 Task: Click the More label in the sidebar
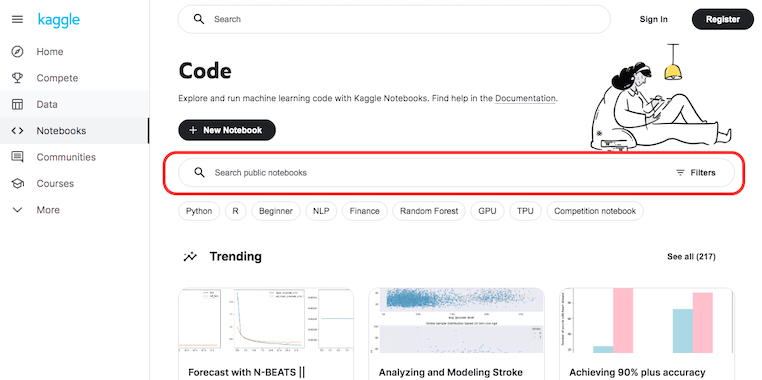[48, 210]
